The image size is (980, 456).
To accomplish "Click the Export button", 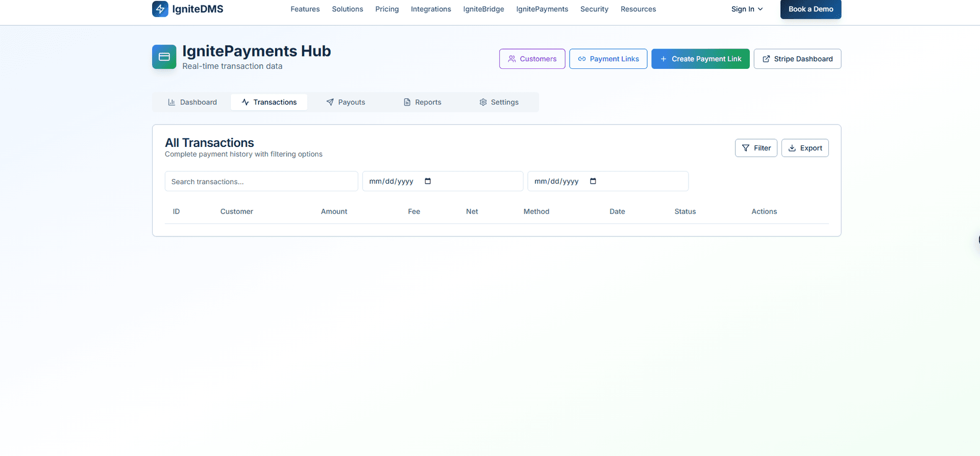I will point(805,148).
